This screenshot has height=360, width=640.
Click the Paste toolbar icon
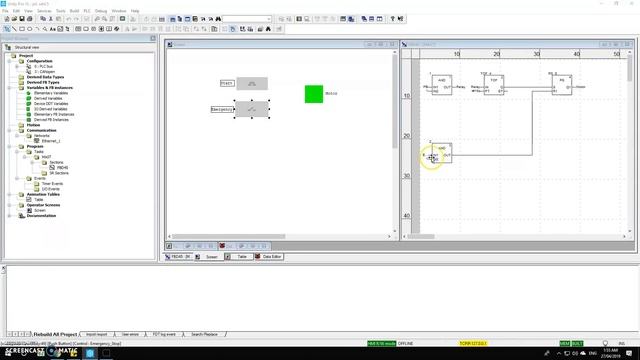click(58, 19)
